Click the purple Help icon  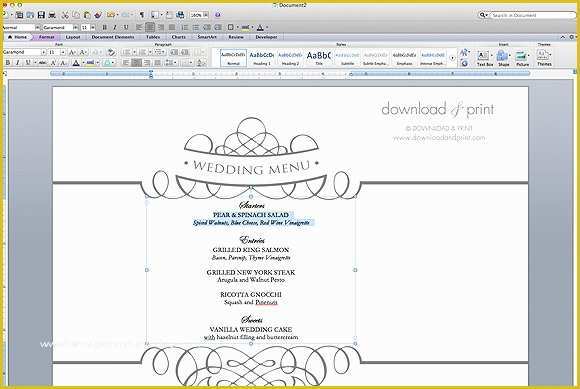[x=218, y=15]
